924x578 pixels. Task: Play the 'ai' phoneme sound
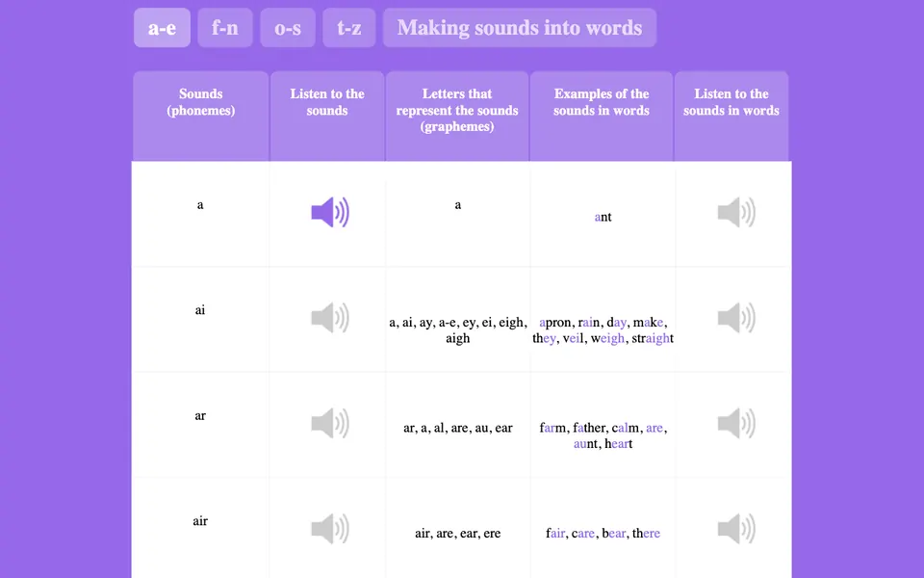[x=330, y=318]
